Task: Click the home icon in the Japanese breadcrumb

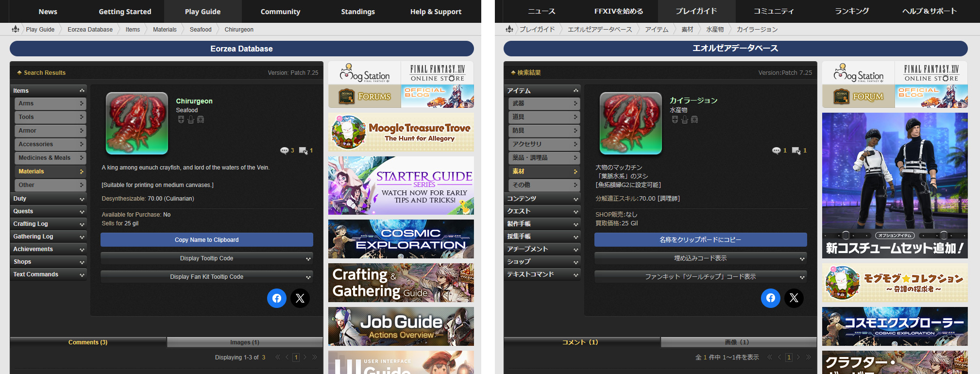Action: coord(509,29)
